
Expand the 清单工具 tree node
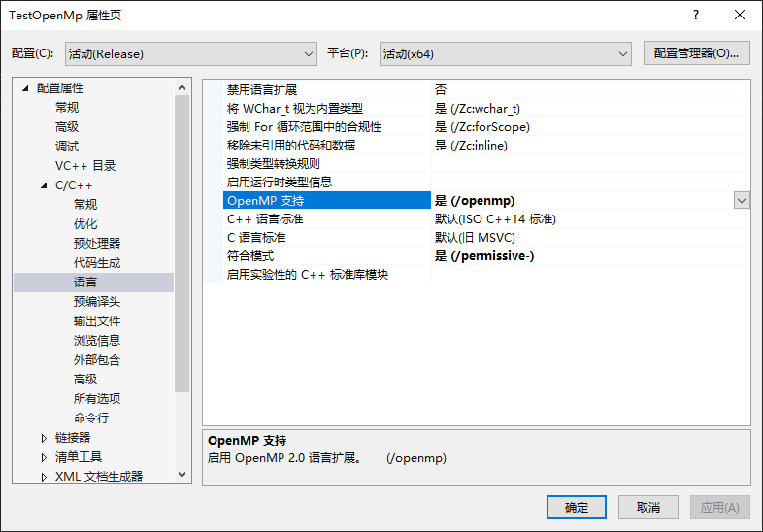(45, 457)
